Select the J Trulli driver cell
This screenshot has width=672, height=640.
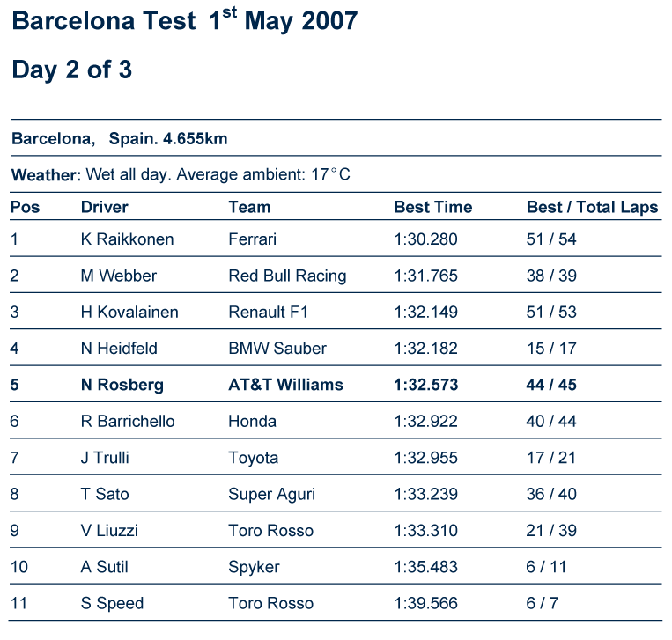[105, 458]
